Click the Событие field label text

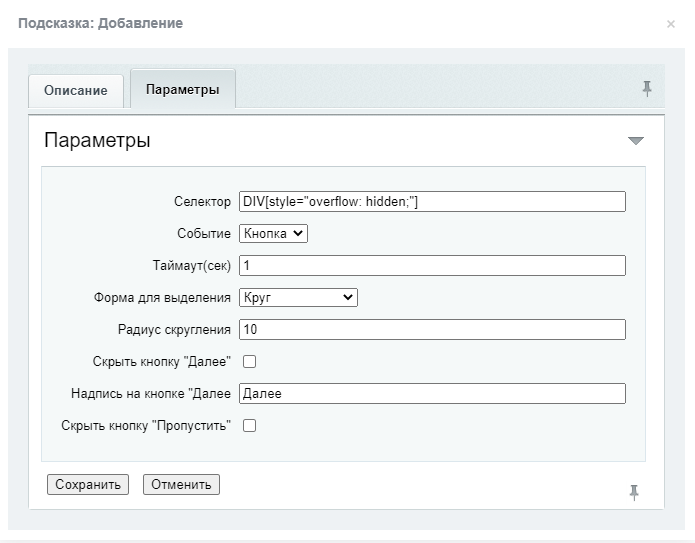tap(203, 233)
